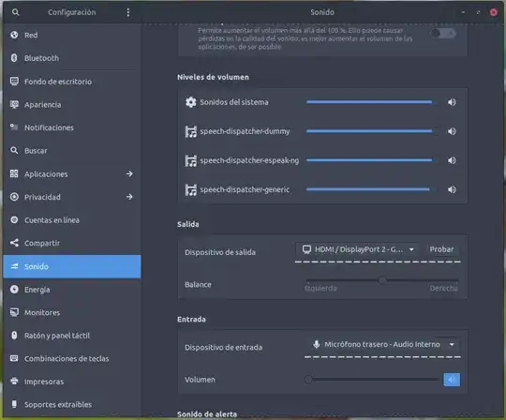Open Dispositivo de salida dropdown
This screenshot has height=420, width=506.
pyautogui.click(x=358, y=249)
